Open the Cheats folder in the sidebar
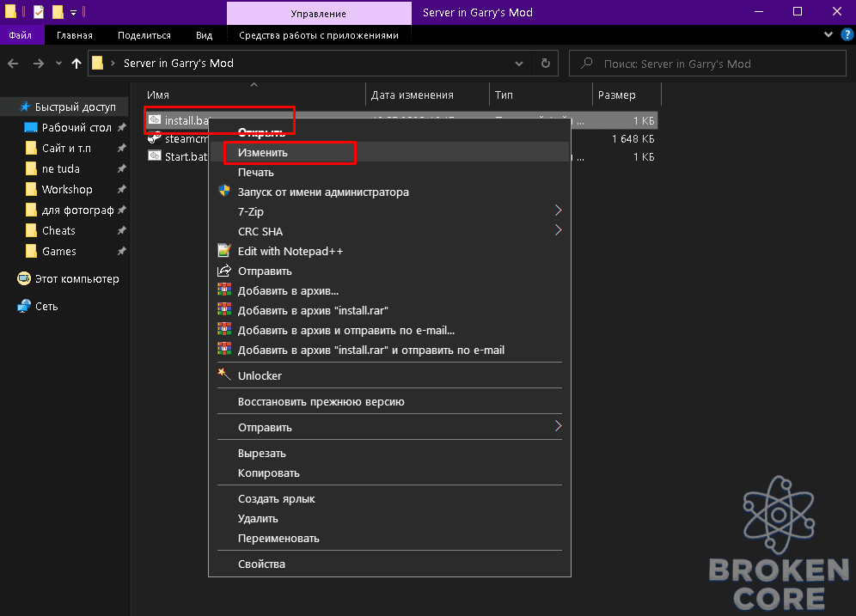 (x=58, y=231)
